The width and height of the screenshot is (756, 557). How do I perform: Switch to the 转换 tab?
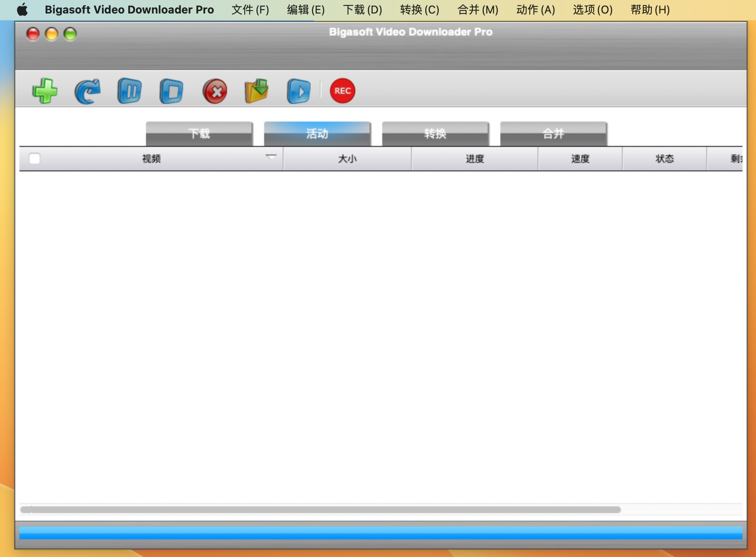click(435, 134)
